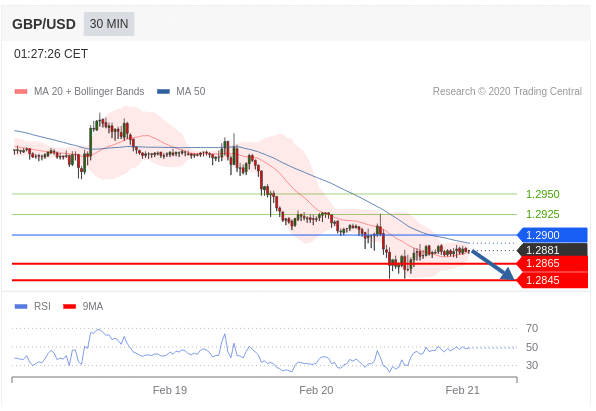The image size is (596, 411).
Task: Click the Feb 19 date axis label
Action: click(x=170, y=390)
